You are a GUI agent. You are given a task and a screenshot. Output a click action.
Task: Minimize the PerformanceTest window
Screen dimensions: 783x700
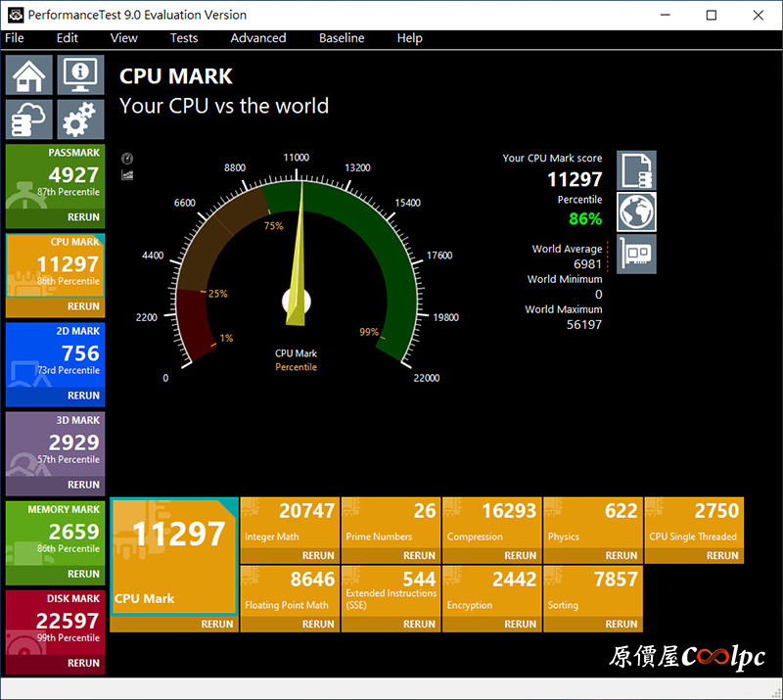pos(666,15)
